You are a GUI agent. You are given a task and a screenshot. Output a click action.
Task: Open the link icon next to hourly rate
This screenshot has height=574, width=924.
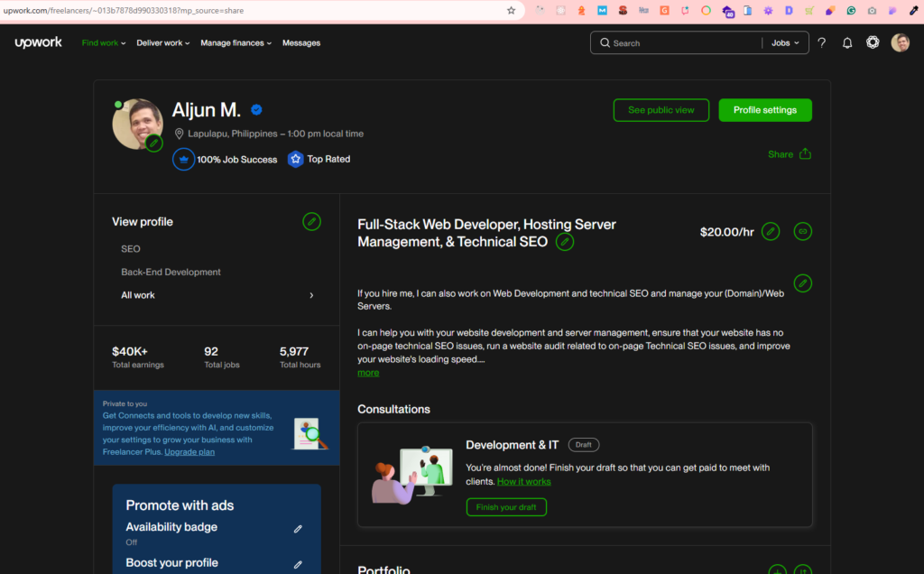802,231
